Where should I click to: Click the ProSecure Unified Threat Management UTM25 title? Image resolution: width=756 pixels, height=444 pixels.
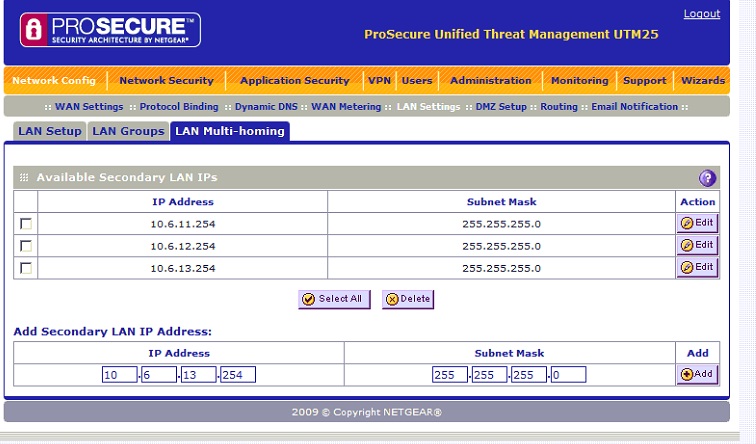pos(511,34)
